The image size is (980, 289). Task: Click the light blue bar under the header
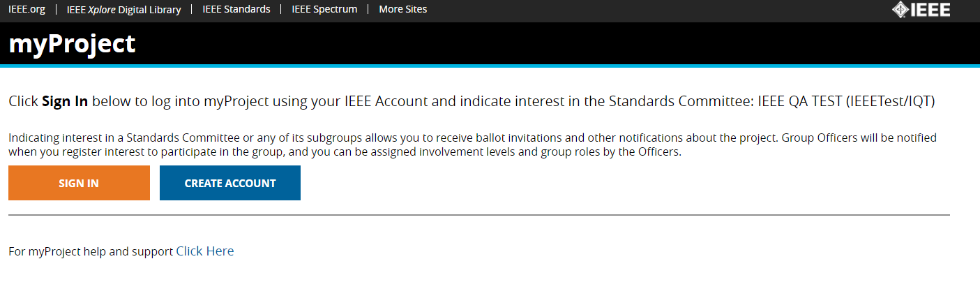[x=490, y=66]
